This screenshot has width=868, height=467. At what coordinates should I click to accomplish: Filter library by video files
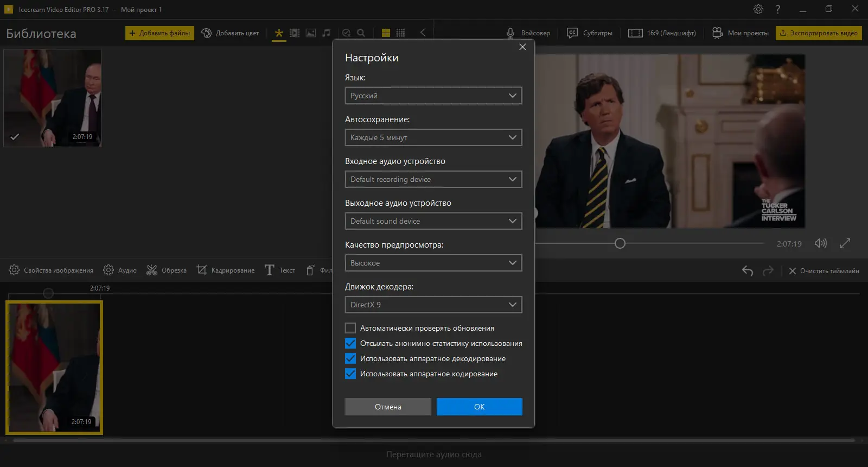(x=295, y=33)
